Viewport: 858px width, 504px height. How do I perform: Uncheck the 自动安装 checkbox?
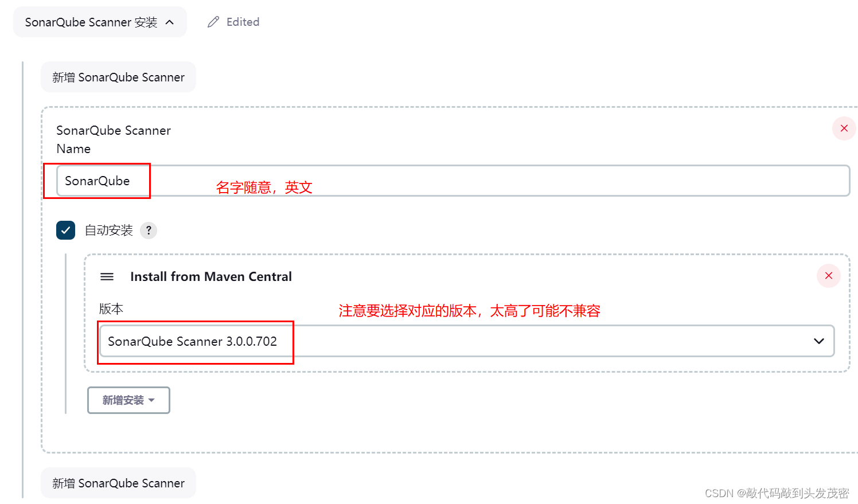coord(66,230)
